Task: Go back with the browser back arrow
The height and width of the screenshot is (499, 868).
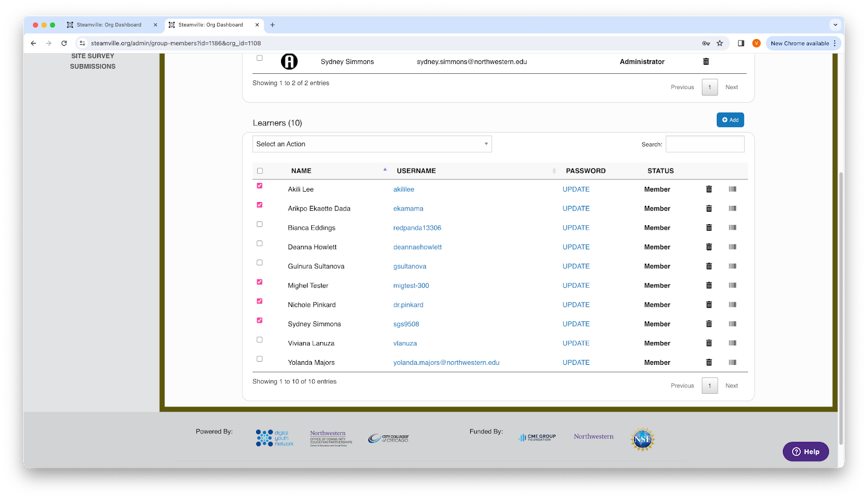Action: tap(34, 43)
